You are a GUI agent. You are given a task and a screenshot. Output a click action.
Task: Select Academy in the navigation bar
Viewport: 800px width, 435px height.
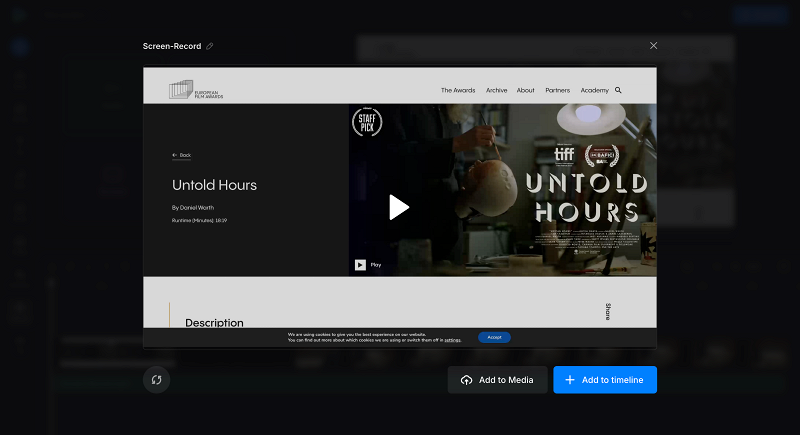594,90
